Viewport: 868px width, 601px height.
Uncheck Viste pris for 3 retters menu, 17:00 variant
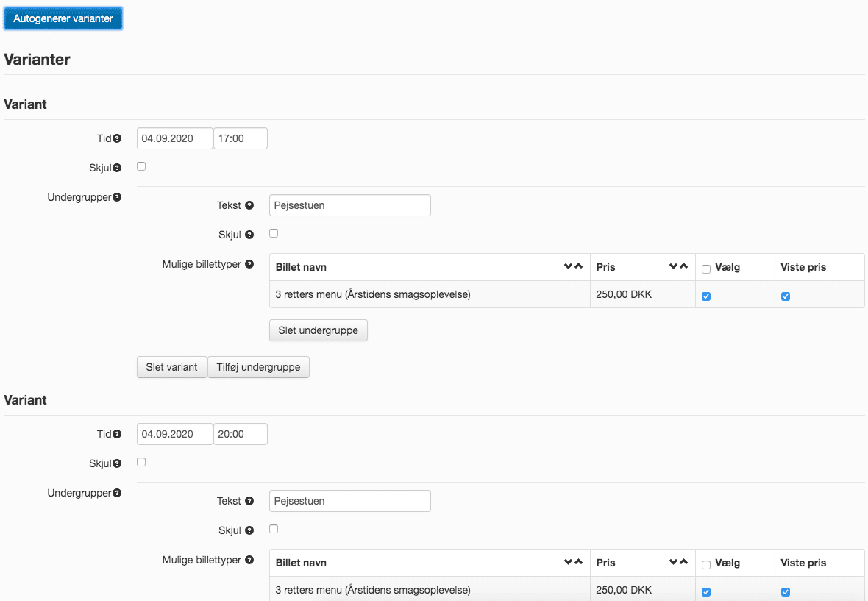pyautogui.click(x=786, y=296)
